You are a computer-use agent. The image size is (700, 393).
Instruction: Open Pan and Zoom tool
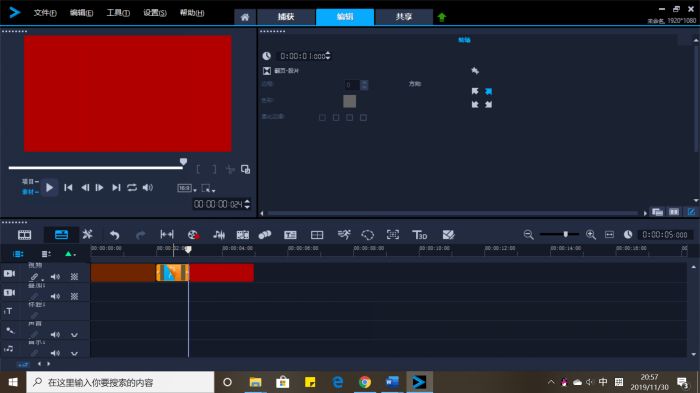tap(393, 235)
